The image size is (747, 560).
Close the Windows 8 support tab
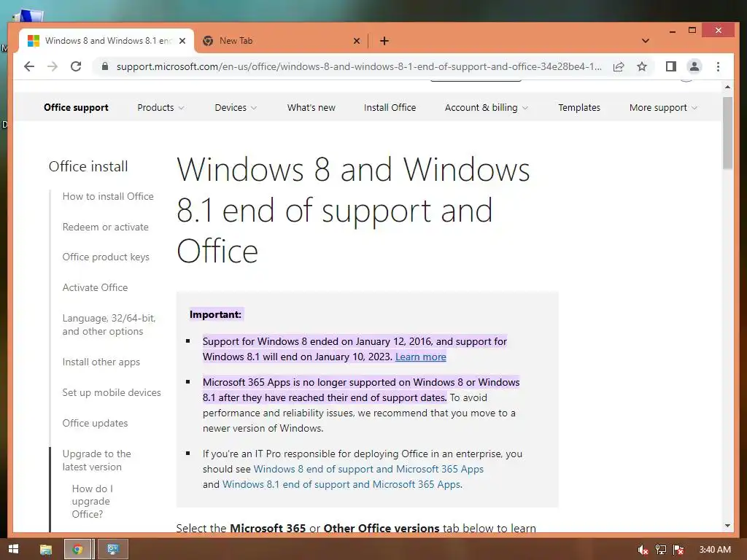tap(182, 41)
